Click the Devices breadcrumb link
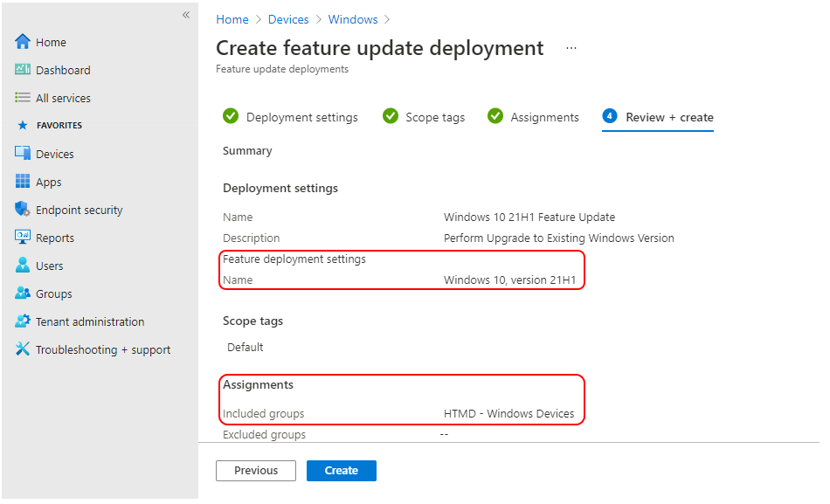 288,19
